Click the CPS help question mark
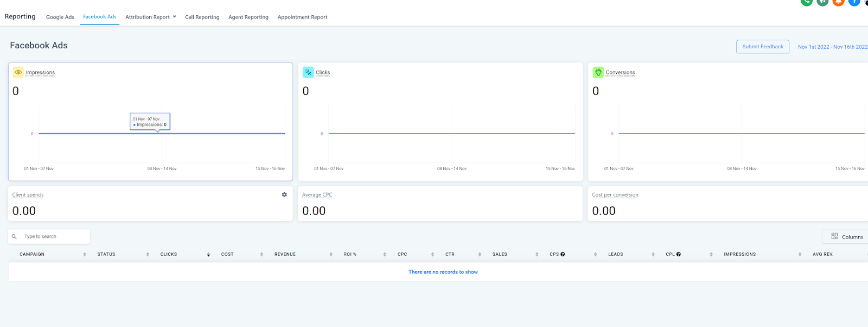Screen dimensions: 868x327 563,254
